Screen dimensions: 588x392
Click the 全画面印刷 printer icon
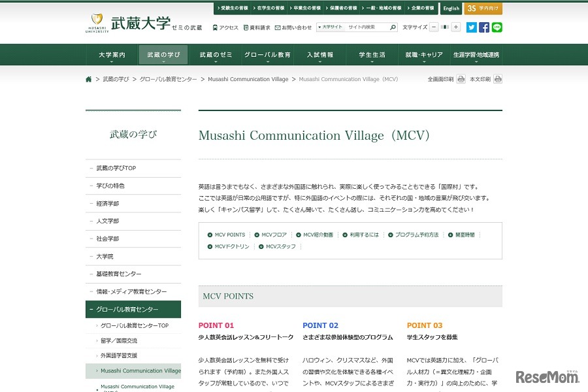click(x=461, y=78)
